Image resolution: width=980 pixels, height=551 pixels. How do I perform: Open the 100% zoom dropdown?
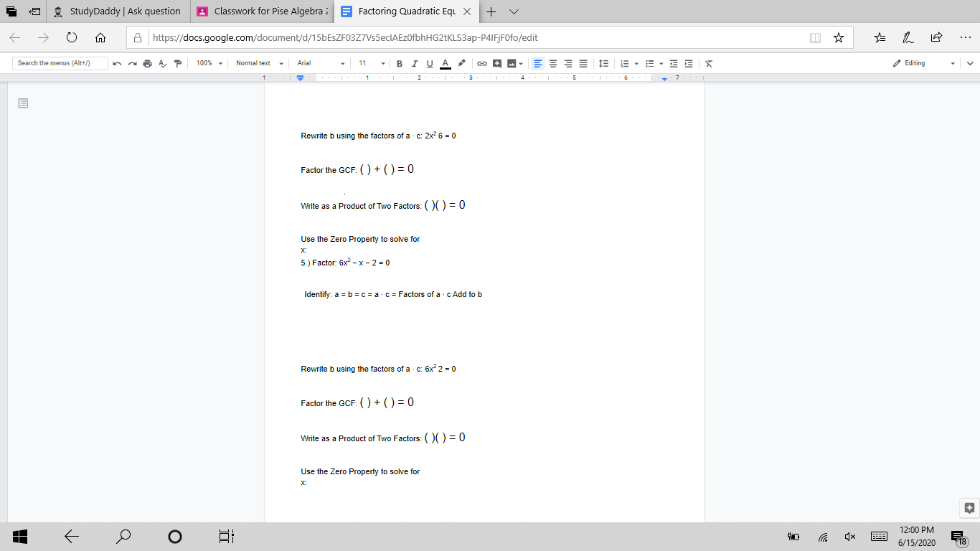[209, 63]
